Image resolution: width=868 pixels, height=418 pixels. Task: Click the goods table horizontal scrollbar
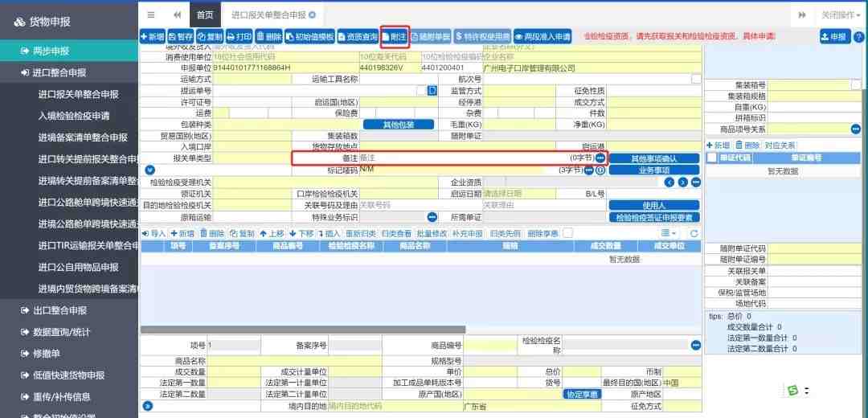point(303,330)
